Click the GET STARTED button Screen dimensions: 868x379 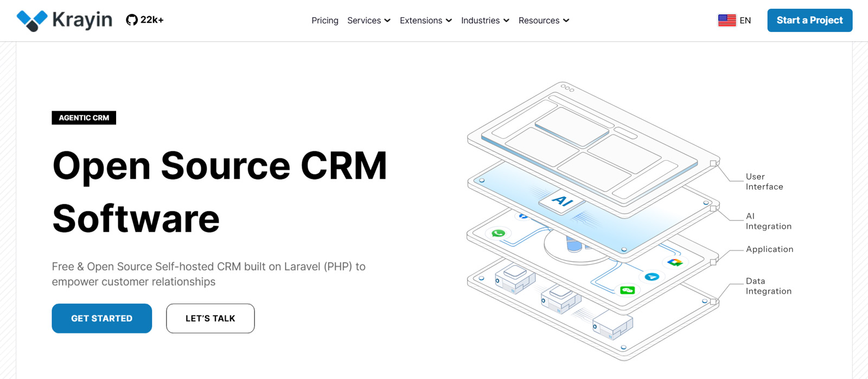click(101, 318)
